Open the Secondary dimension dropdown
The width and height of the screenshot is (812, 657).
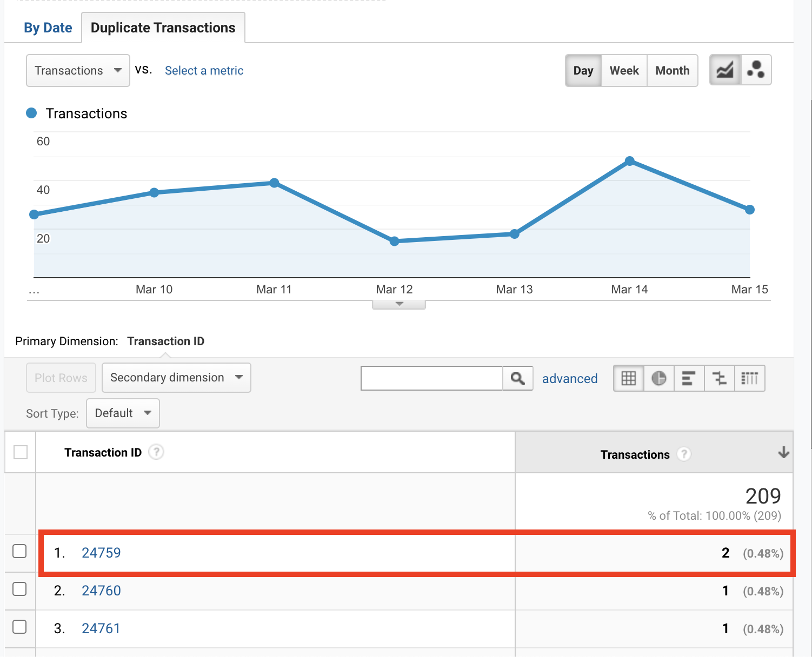[x=176, y=378]
